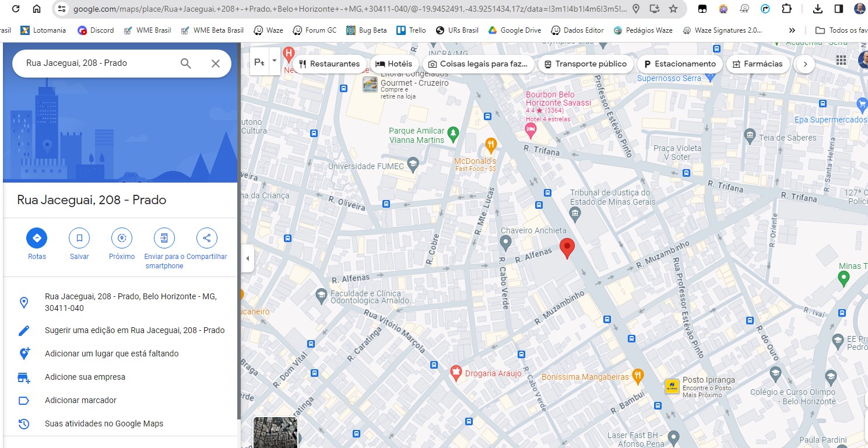Click Tribunal de Justiça map marker
This screenshot has width=868, height=448.
(575, 215)
